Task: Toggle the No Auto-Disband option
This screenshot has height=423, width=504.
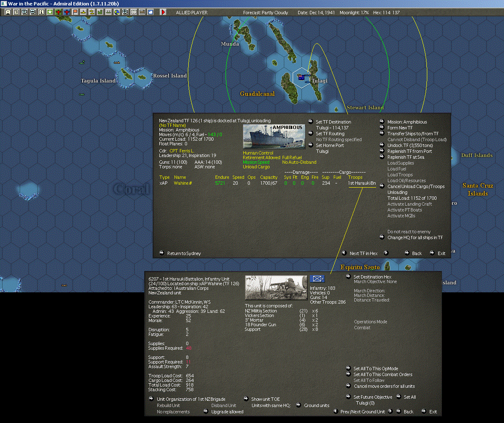Action: tap(299, 162)
